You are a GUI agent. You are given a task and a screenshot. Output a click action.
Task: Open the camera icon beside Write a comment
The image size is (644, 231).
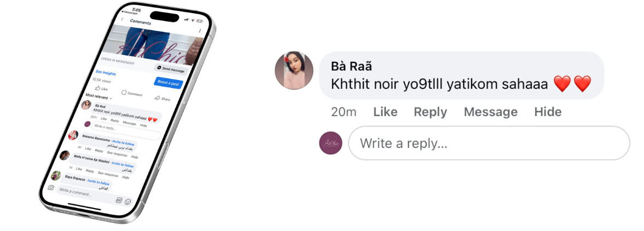51,187
